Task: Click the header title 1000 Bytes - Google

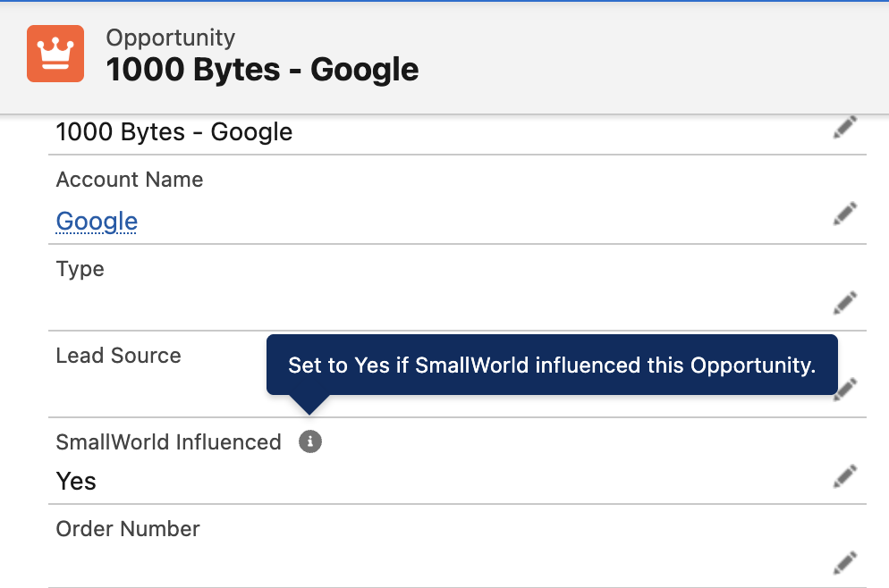Action: tap(262, 70)
